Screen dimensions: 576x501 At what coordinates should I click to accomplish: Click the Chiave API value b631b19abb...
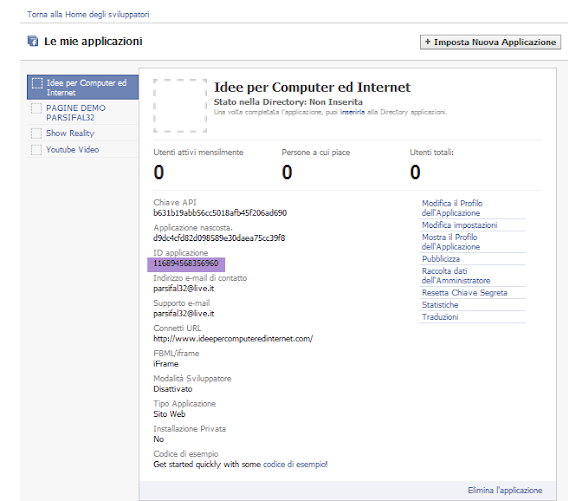[220, 213]
